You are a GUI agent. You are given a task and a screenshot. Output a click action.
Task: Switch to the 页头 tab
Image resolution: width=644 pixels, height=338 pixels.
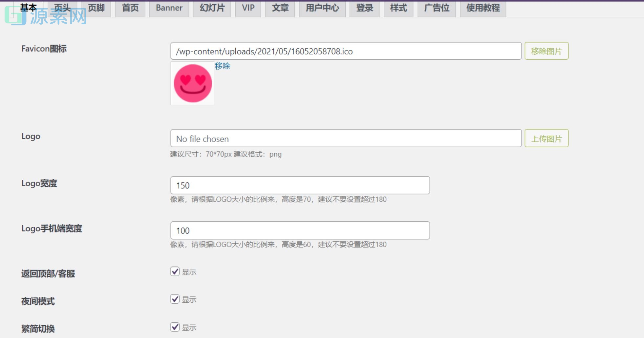click(62, 8)
